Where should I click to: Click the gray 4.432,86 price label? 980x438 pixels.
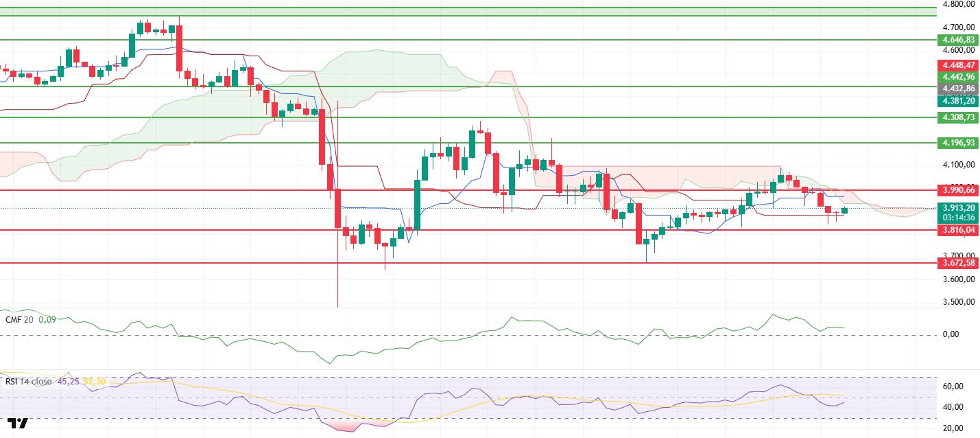(x=957, y=89)
